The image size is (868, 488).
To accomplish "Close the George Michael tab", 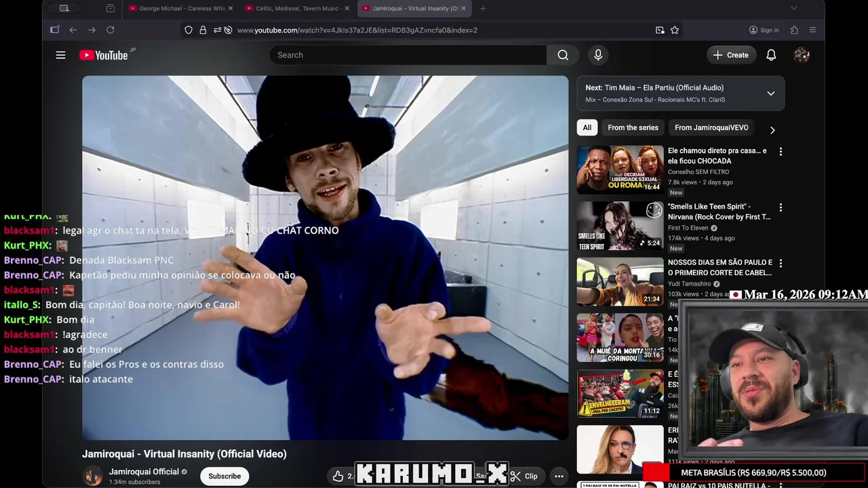I will pos(231,8).
